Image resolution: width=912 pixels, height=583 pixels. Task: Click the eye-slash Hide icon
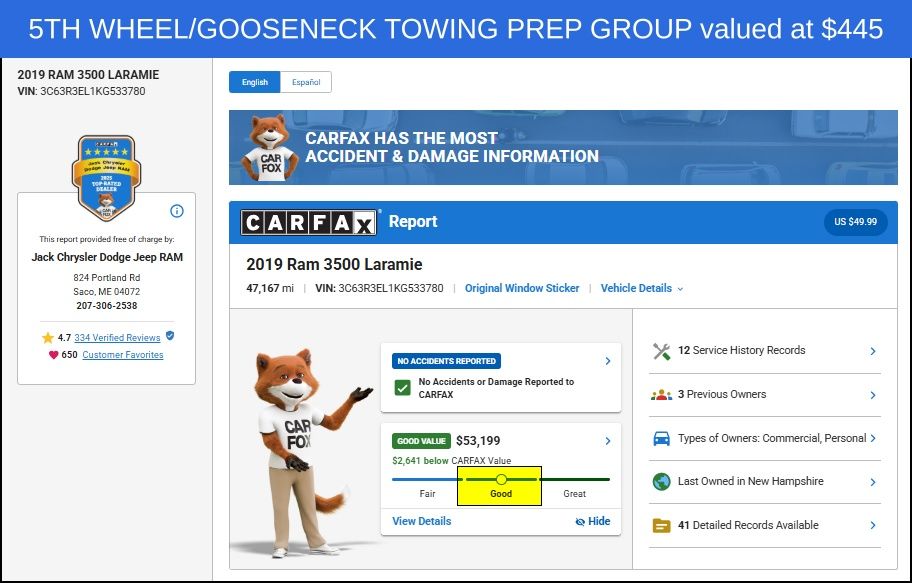pos(580,522)
